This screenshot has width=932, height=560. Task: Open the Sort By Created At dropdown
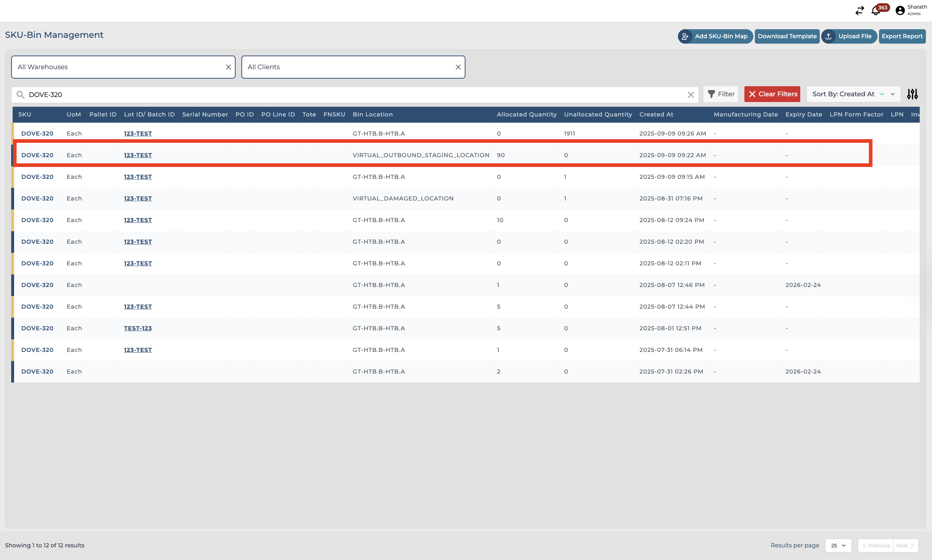853,94
